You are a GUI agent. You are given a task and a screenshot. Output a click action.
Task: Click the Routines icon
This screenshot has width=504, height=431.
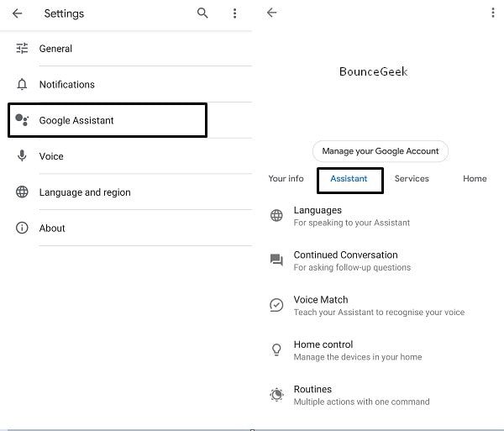tap(276, 395)
